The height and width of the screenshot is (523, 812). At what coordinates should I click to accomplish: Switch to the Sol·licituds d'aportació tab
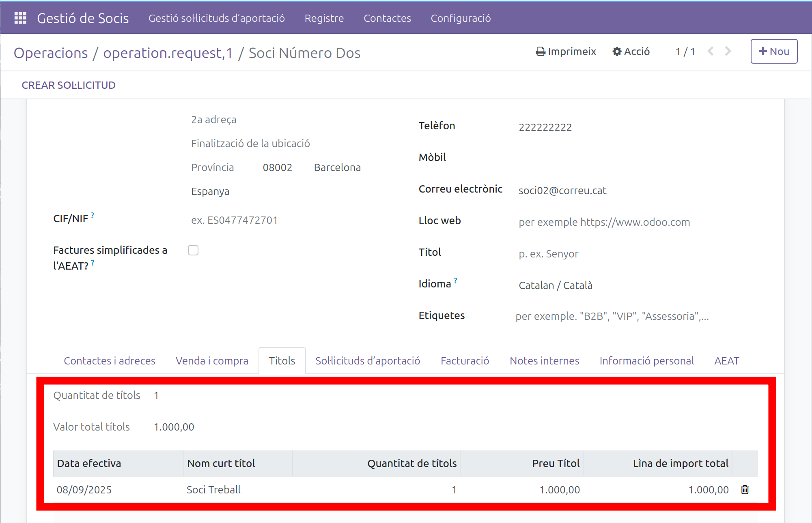click(x=368, y=361)
